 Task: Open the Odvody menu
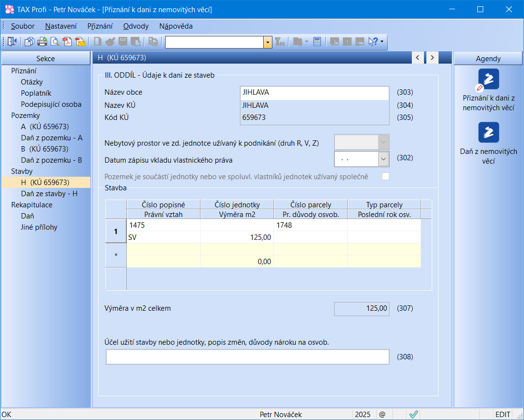coord(135,26)
